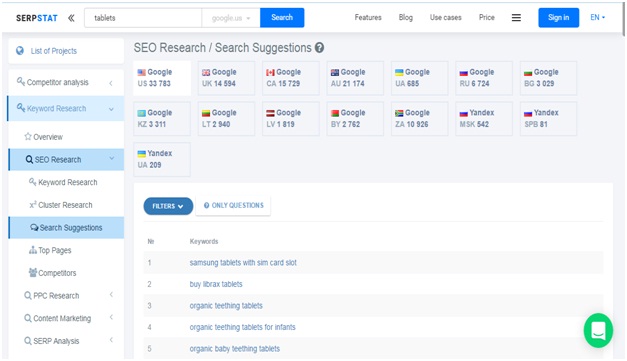Image resolution: width=627 pixels, height=361 pixels.
Task: Expand Content Marketing chevron
Action: tap(111, 317)
